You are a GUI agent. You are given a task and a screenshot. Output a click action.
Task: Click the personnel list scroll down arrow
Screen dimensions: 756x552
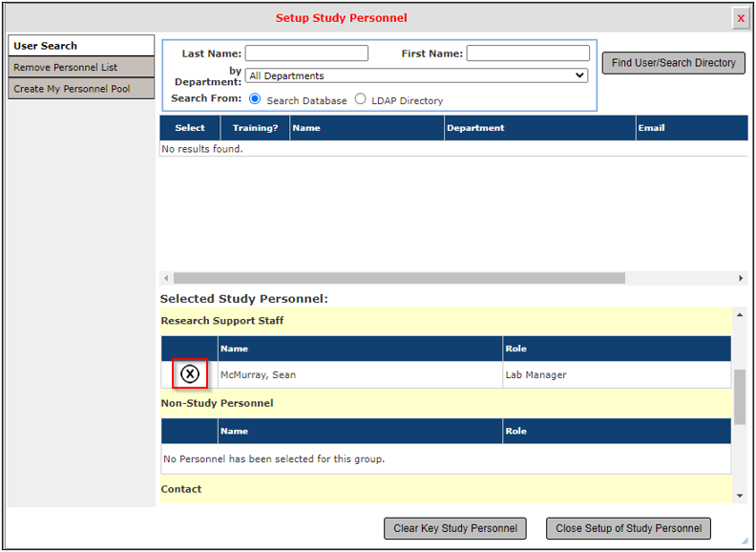(740, 496)
